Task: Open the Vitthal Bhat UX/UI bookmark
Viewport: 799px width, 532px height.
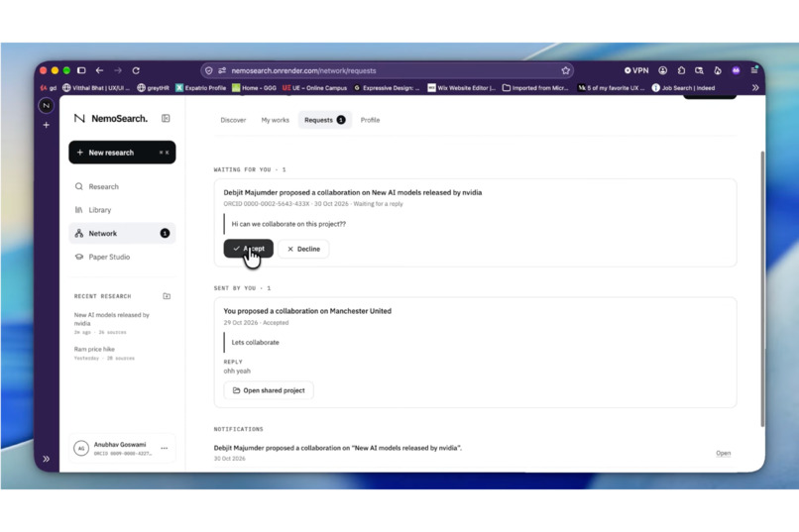Action: point(96,87)
